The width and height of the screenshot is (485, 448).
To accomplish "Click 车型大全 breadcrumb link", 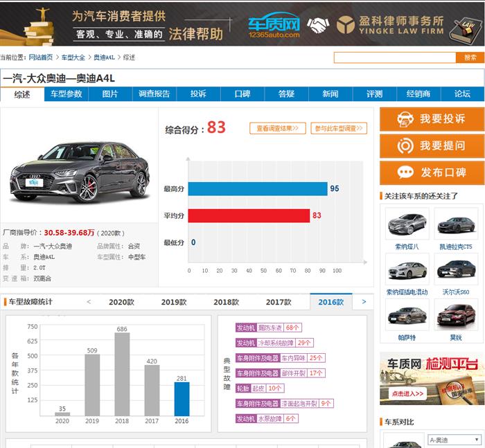I will [73, 57].
